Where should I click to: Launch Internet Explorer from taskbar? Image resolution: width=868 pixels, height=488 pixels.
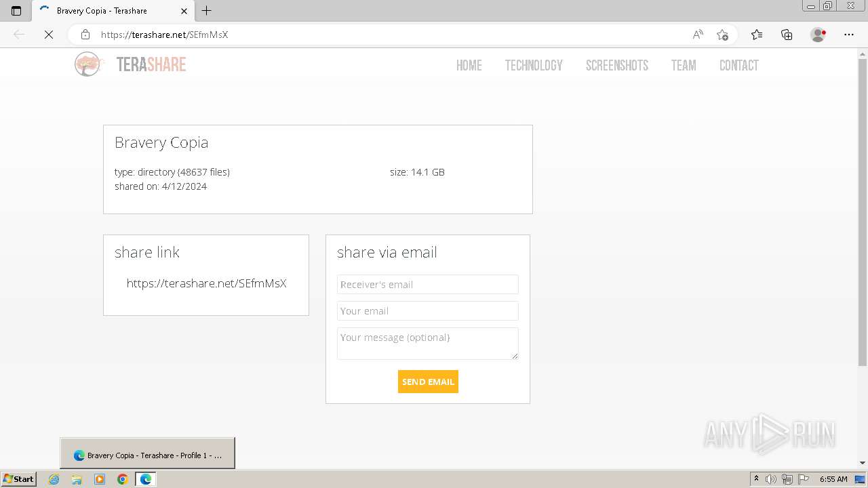(x=54, y=479)
